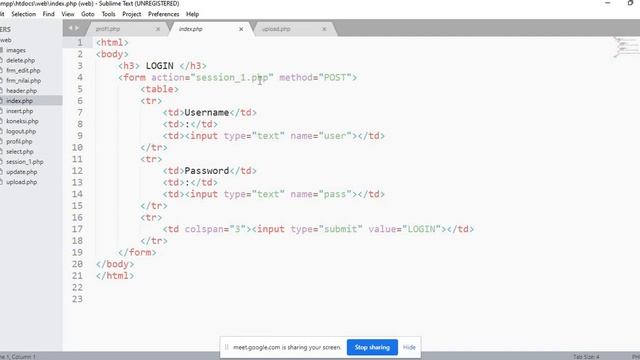
Task: Open frm_nilai.php from the sidebar
Action: pyautogui.click(x=23, y=81)
